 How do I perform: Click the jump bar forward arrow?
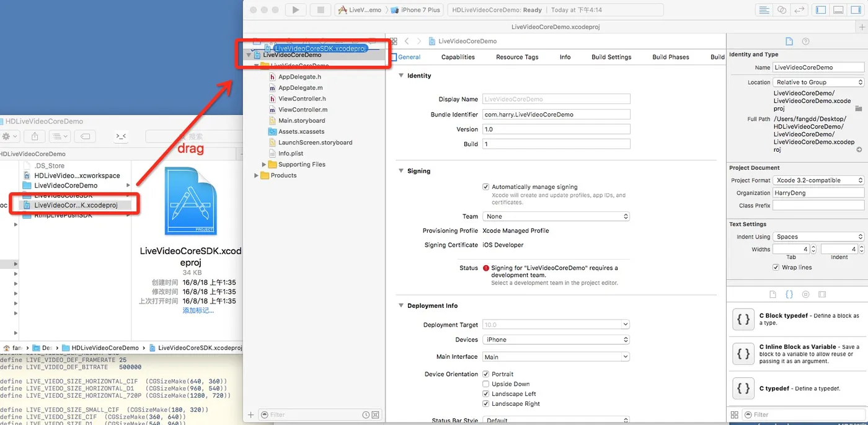[x=419, y=42]
